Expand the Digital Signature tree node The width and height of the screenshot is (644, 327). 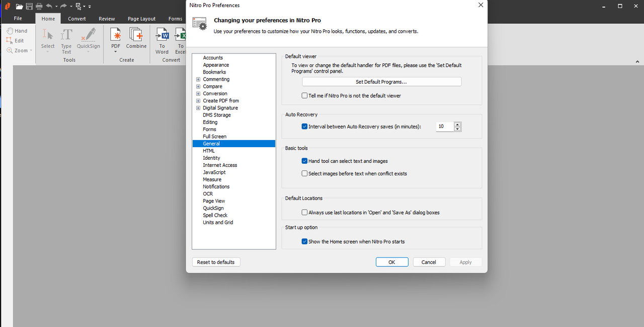pyautogui.click(x=198, y=108)
